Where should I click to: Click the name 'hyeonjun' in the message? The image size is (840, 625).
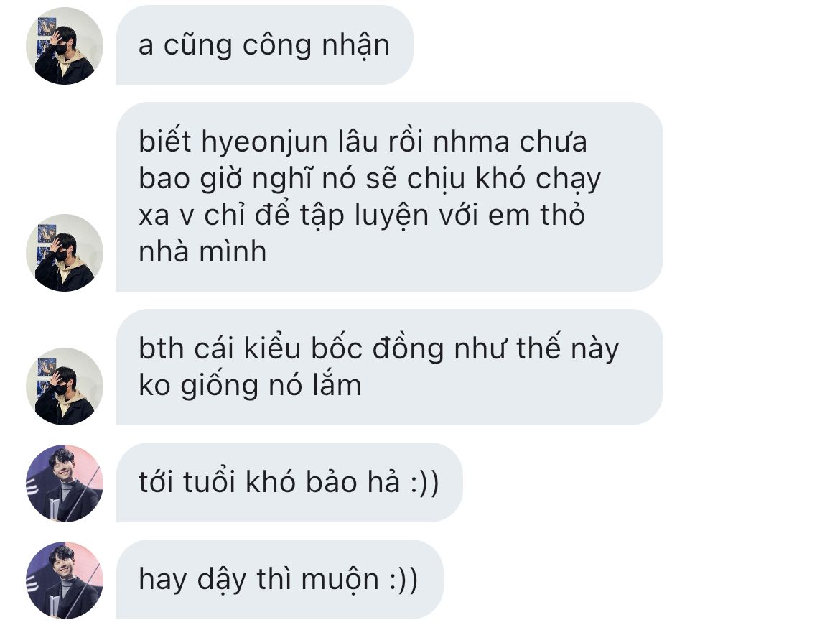tap(265, 142)
